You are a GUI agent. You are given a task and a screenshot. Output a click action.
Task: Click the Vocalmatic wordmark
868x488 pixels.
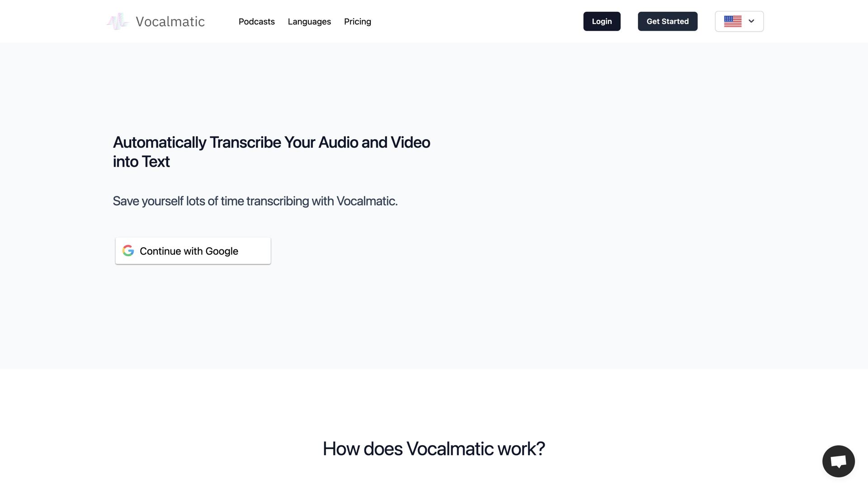[x=170, y=21]
